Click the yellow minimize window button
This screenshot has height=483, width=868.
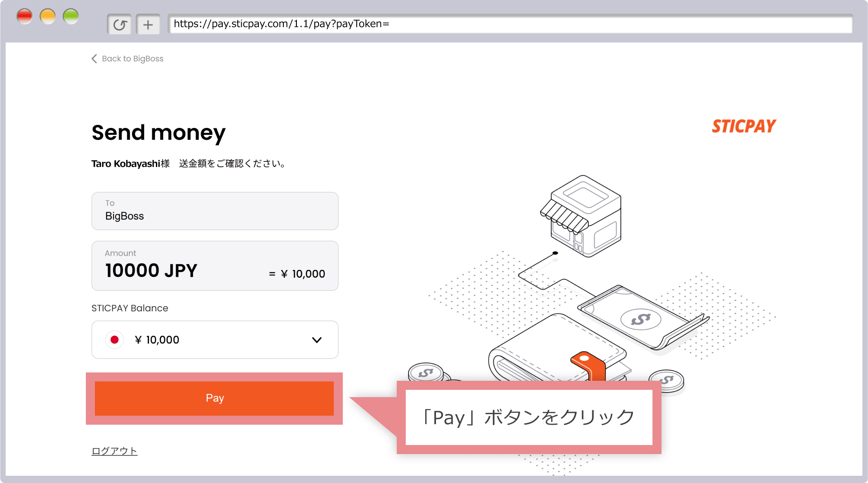[x=47, y=16]
